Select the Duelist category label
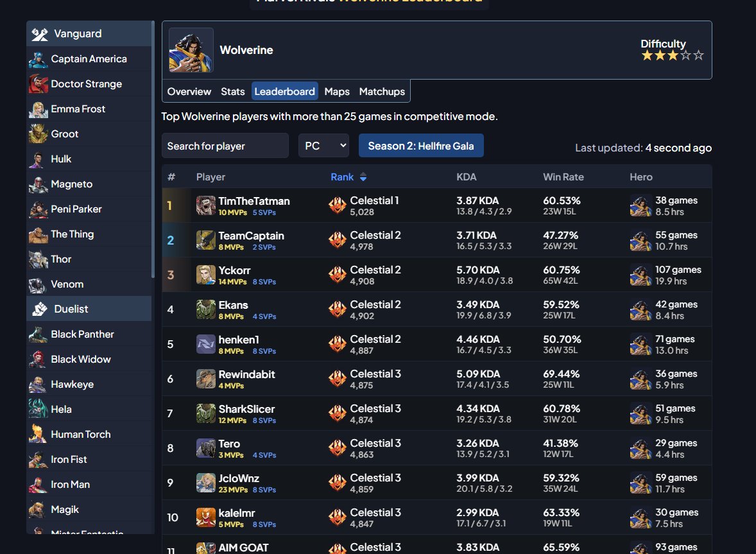 coord(71,309)
